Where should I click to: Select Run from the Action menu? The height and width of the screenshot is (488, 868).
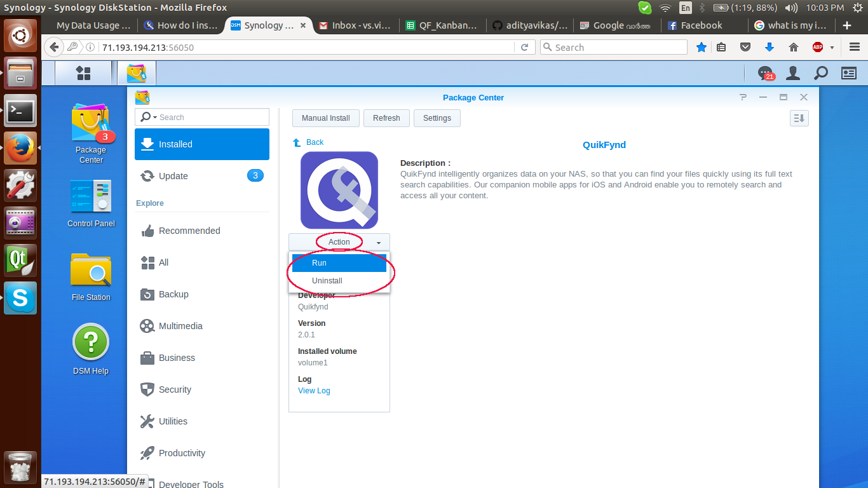click(339, 263)
